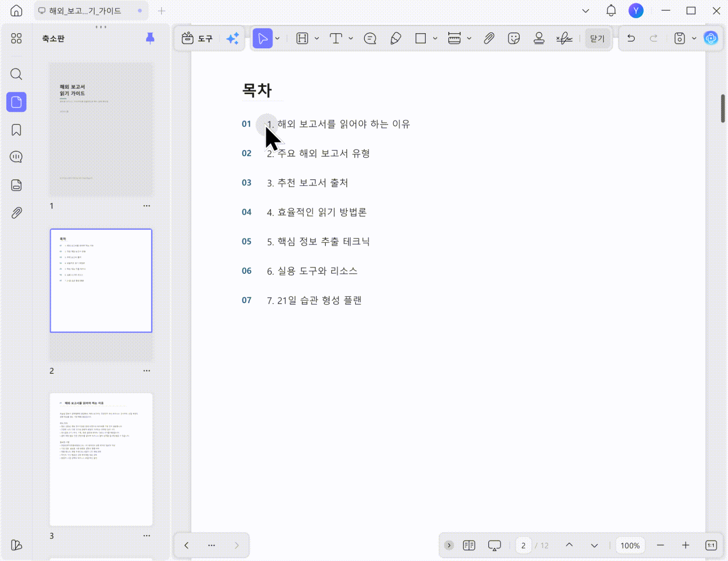Open more options for page 3
728x561 pixels.
146,536
